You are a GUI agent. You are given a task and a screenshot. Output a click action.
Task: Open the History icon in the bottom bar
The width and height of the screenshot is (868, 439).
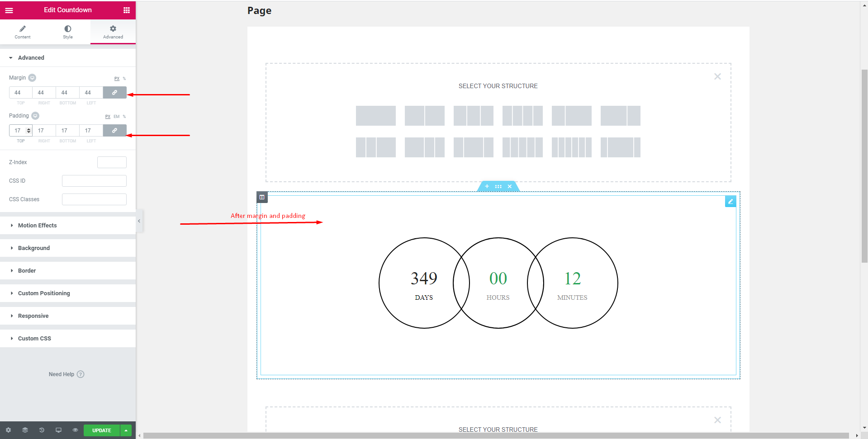42,430
